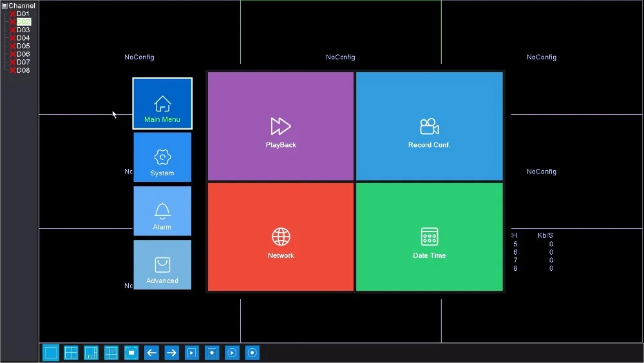This screenshot has width=644, height=363.
Task: Click red X icon beside D01
Action: [x=12, y=14]
